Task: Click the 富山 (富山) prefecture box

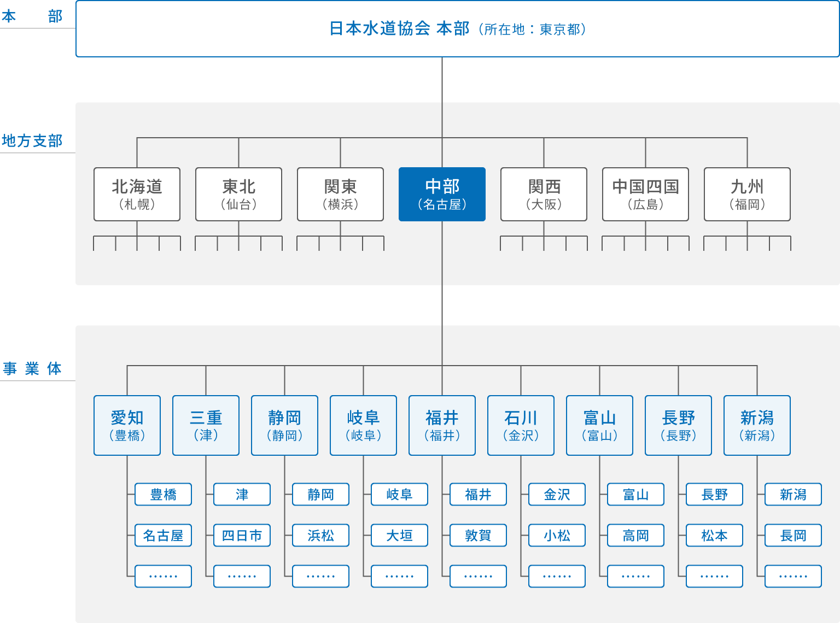Action: pos(599,426)
